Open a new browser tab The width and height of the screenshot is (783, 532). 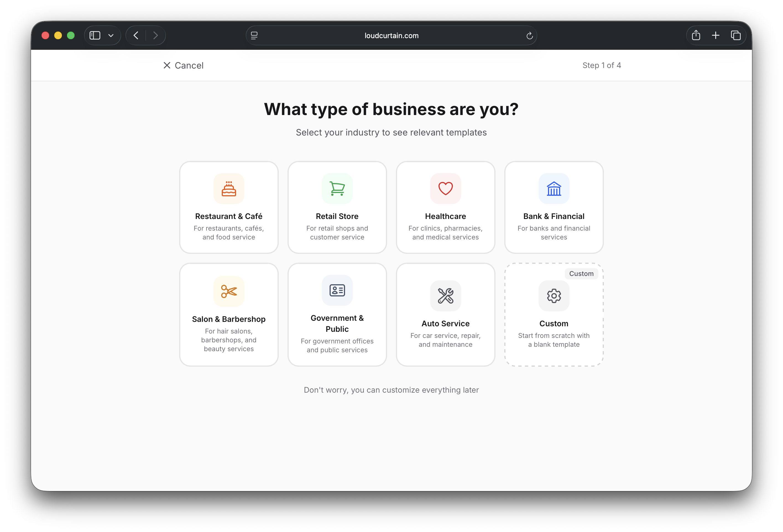pos(716,35)
